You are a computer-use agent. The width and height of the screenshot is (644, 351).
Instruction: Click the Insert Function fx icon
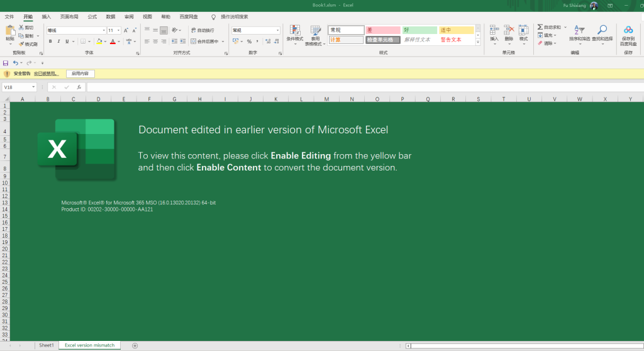click(79, 87)
